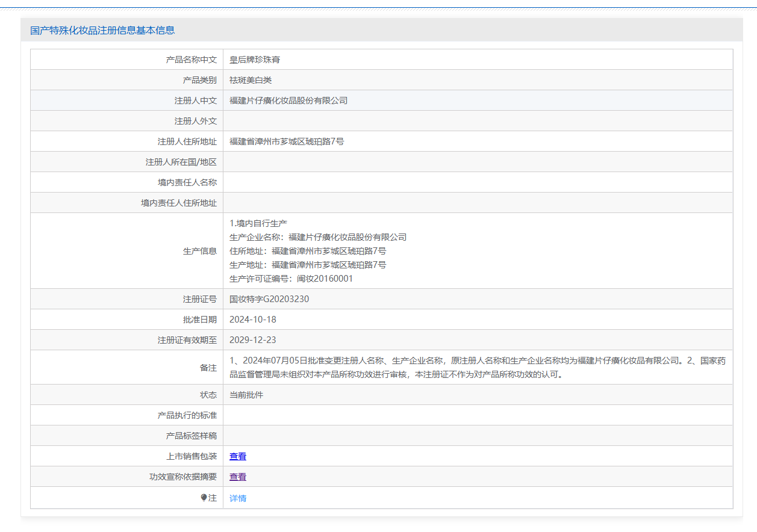Screen dimensions: 757x532
Task: Click the bulb icon beside 注
Action: pyautogui.click(x=204, y=498)
